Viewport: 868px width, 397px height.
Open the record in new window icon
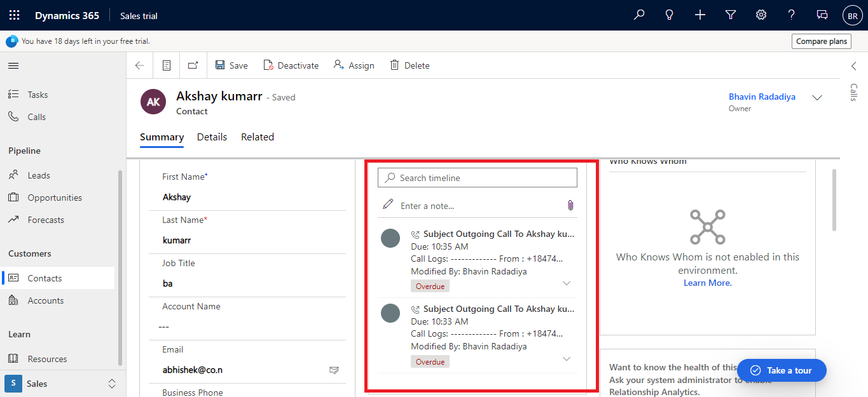click(x=193, y=65)
